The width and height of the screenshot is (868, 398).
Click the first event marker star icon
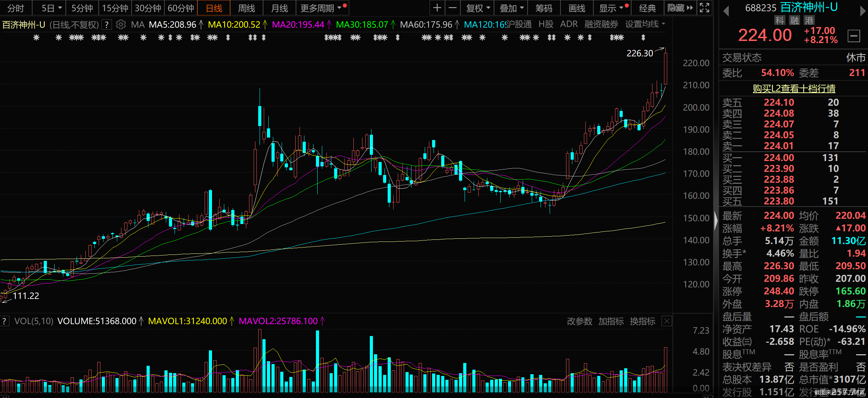tap(36, 37)
